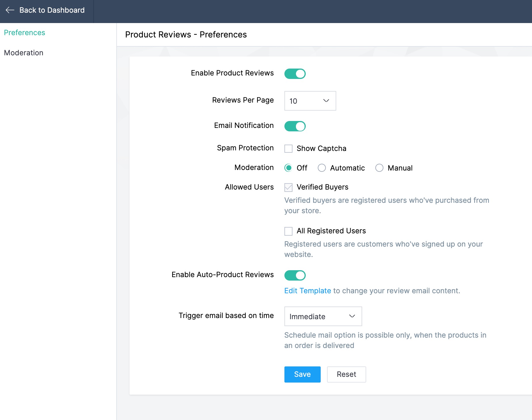Toggle the Verified Buyers checkbox
The width and height of the screenshot is (532, 420).
[x=288, y=188]
